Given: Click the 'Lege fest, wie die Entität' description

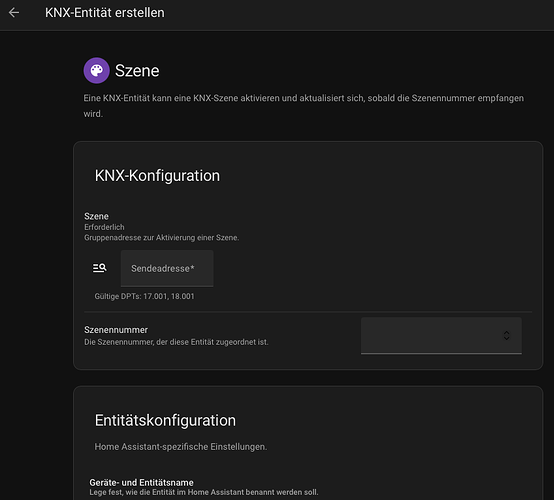Looking at the screenshot, I should [204, 492].
